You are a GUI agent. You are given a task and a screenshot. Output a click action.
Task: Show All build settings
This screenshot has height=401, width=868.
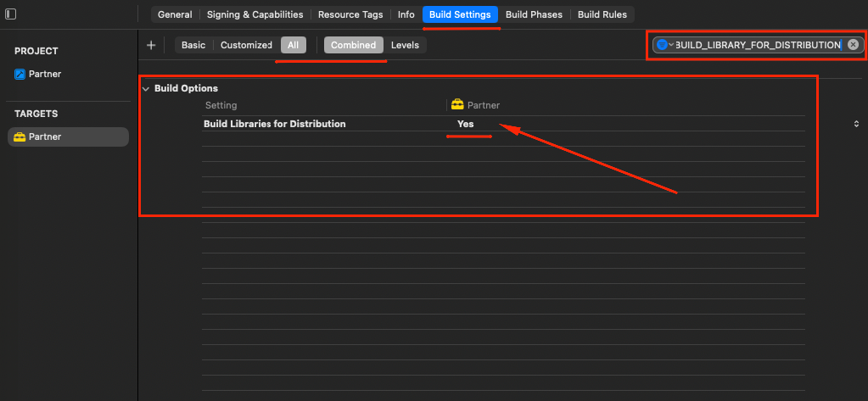(293, 45)
